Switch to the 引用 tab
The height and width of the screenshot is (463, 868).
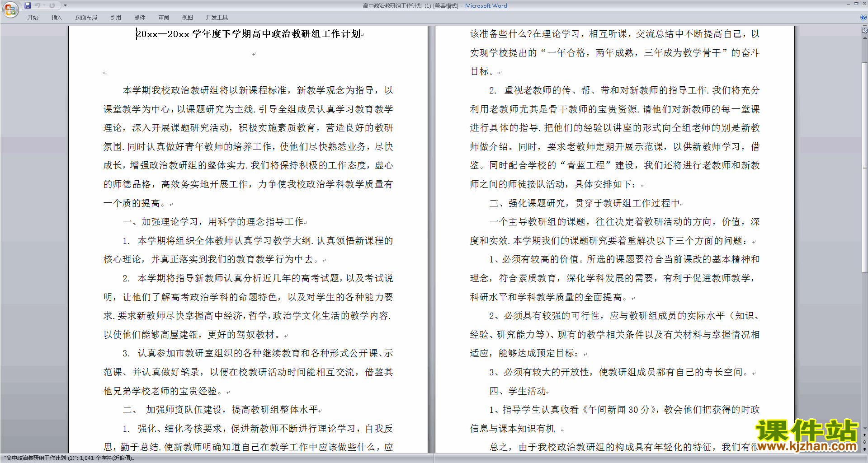coord(116,17)
